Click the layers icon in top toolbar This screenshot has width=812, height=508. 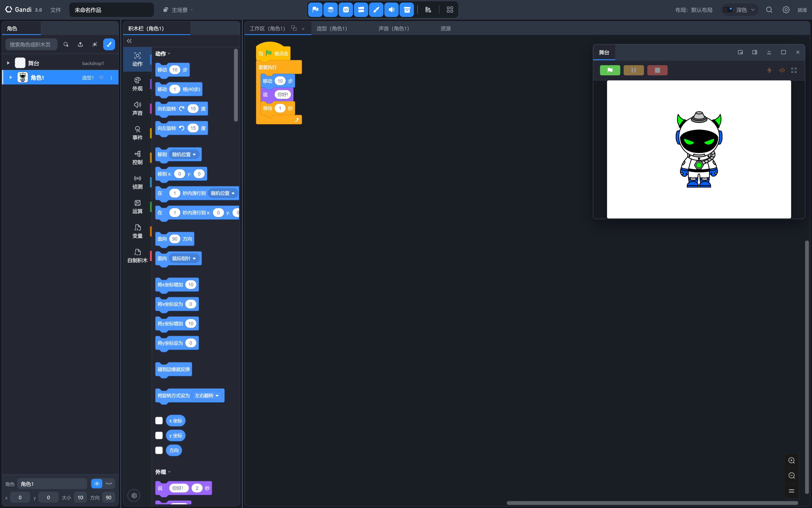tap(331, 10)
